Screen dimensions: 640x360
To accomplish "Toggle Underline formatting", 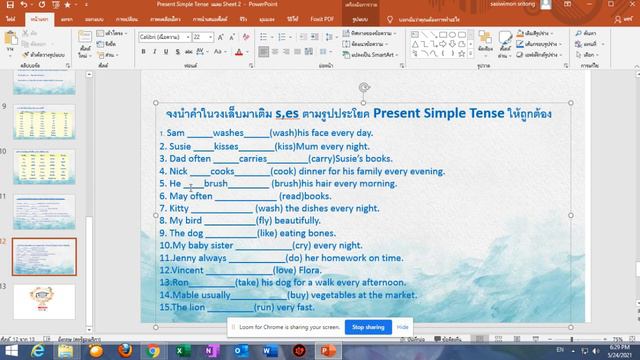I will [x=166, y=52].
